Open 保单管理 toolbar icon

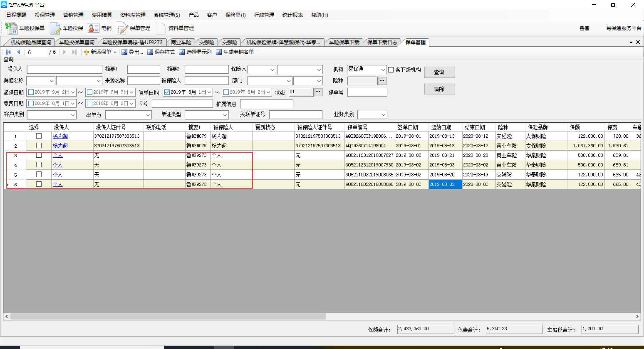(x=122, y=28)
